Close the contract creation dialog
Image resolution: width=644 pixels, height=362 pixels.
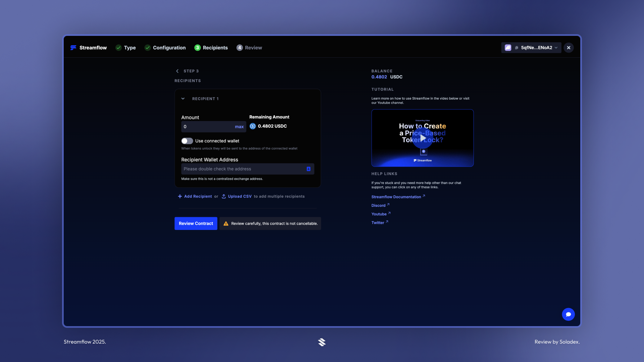pos(569,48)
